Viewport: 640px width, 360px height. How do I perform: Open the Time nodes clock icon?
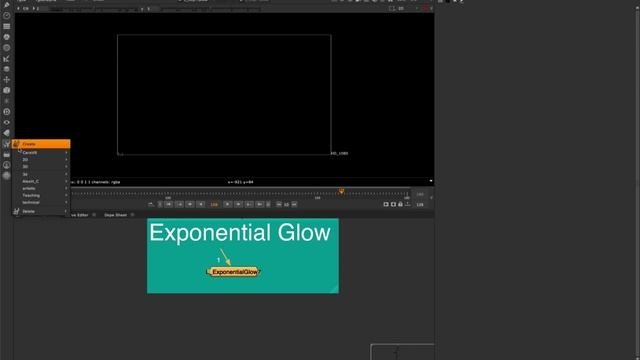tap(7, 16)
